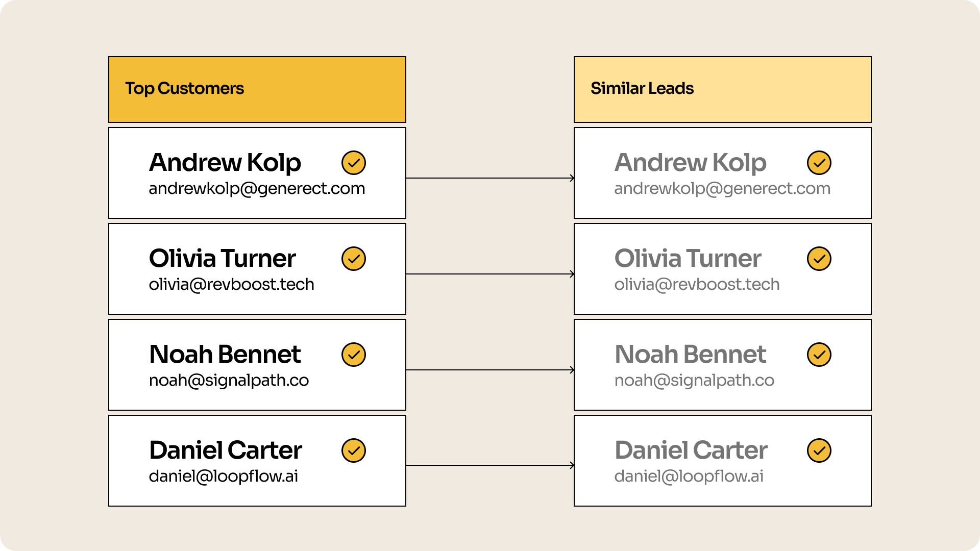980x551 pixels.
Task: Open daniel@loopflow.ai link in Similar Leads
Action: pyautogui.click(x=689, y=477)
